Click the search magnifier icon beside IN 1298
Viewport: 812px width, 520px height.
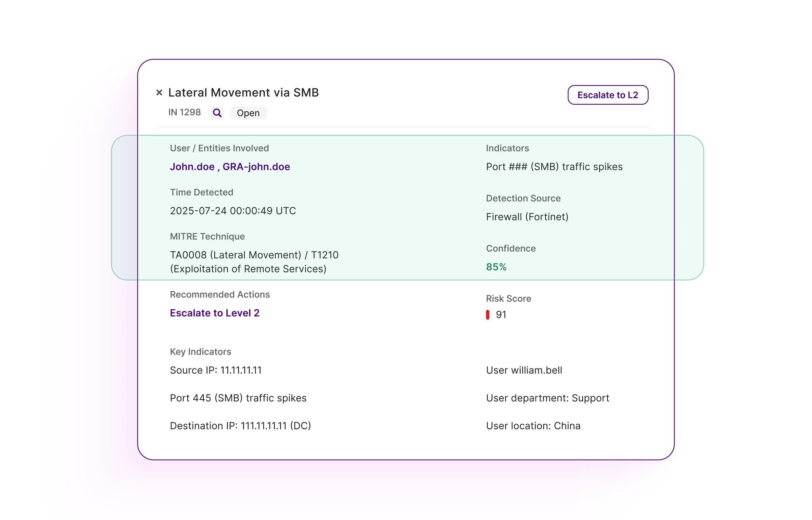[x=217, y=113]
